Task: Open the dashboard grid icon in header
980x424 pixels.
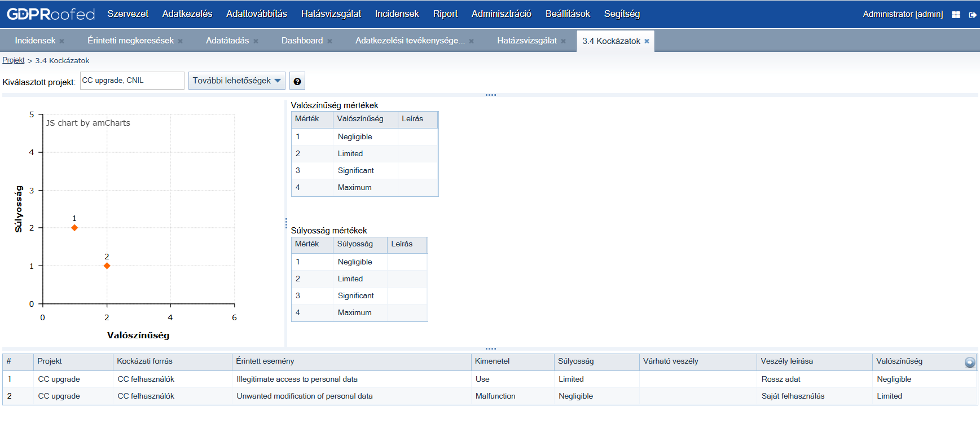Action: 956,15
